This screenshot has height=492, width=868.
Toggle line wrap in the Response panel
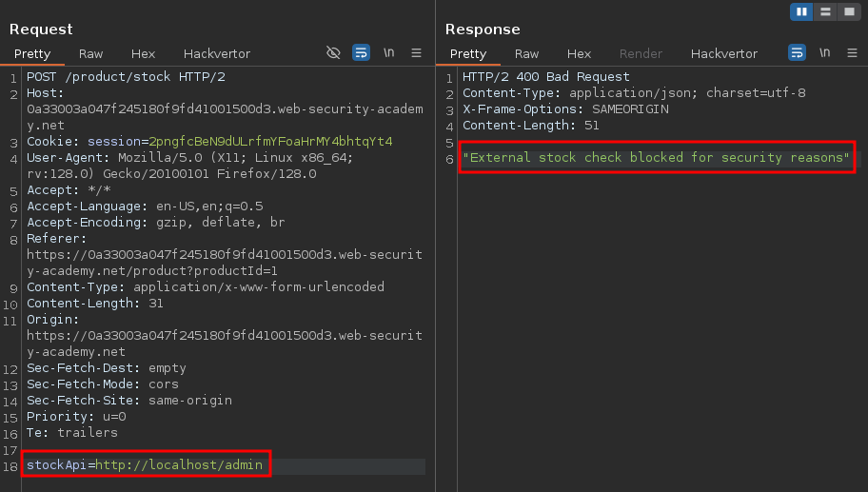coord(797,53)
